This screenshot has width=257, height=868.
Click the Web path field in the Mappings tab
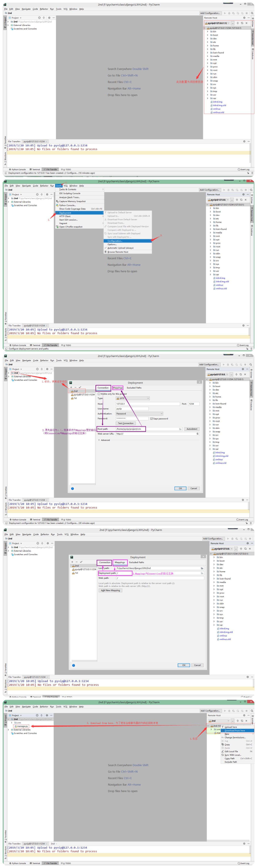(160, 578)
